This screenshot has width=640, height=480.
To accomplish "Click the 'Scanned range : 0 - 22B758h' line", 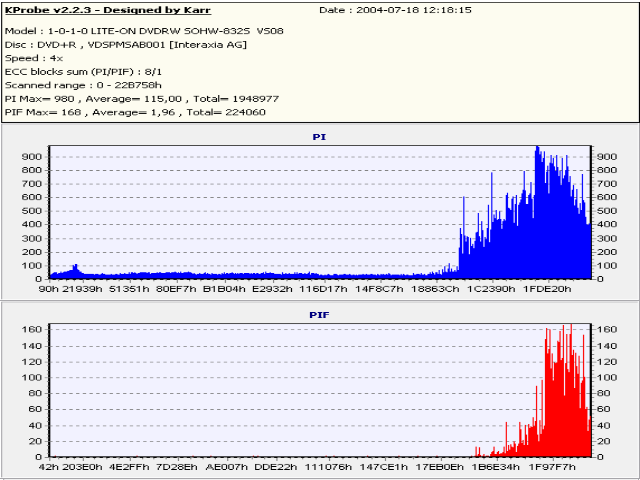I will coord(83,85).
